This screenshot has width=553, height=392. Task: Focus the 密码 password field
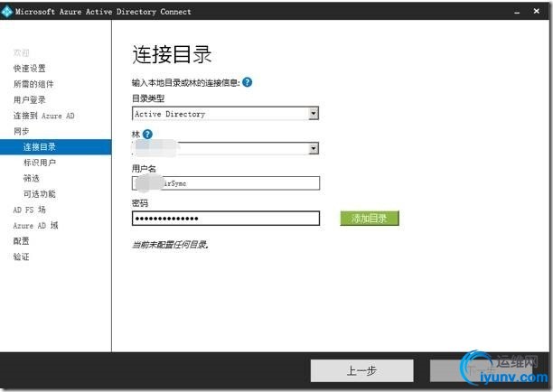[226, 219]
